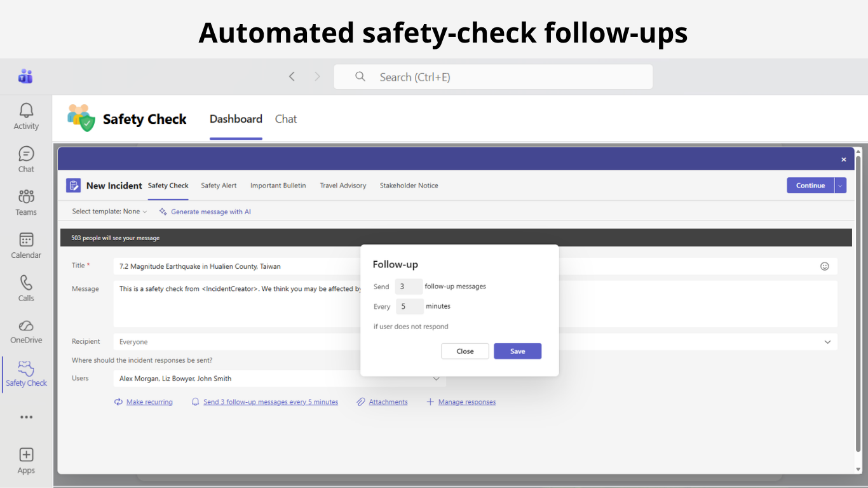Click '503 people will see your message' text
Viewport: 868px width, 488px height.
tap(116, 238)
